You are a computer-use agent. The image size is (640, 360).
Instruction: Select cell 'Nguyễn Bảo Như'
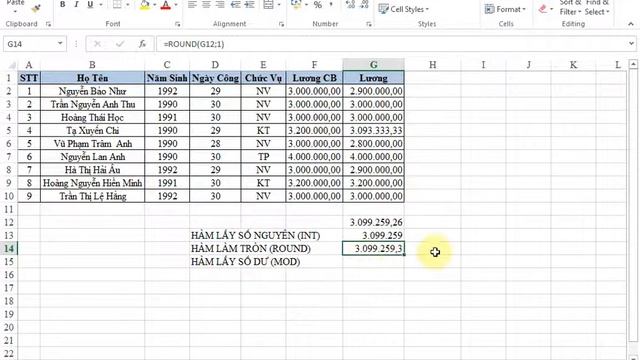pyautogui.click(x=92, y=91)
